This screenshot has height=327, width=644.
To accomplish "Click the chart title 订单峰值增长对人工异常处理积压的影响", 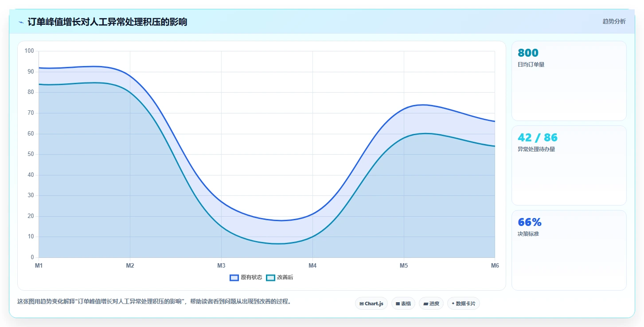I will [107, 22].
